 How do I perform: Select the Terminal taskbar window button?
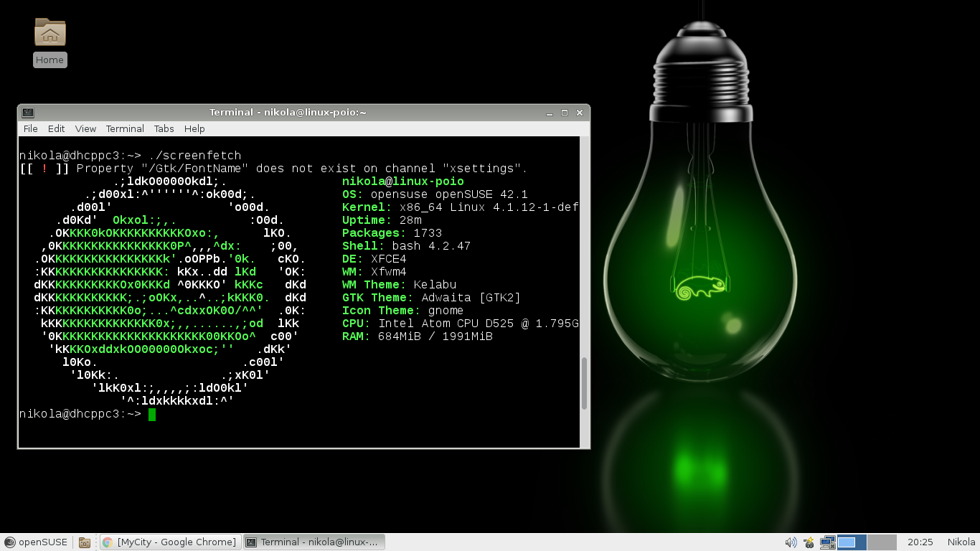314,542
